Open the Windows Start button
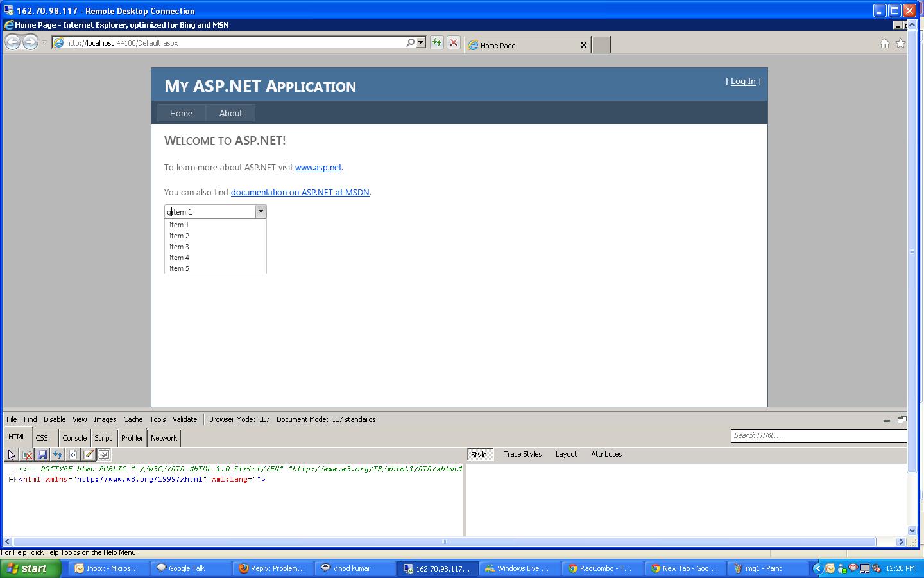The image size is (924, 578). (x=31, y=568)
